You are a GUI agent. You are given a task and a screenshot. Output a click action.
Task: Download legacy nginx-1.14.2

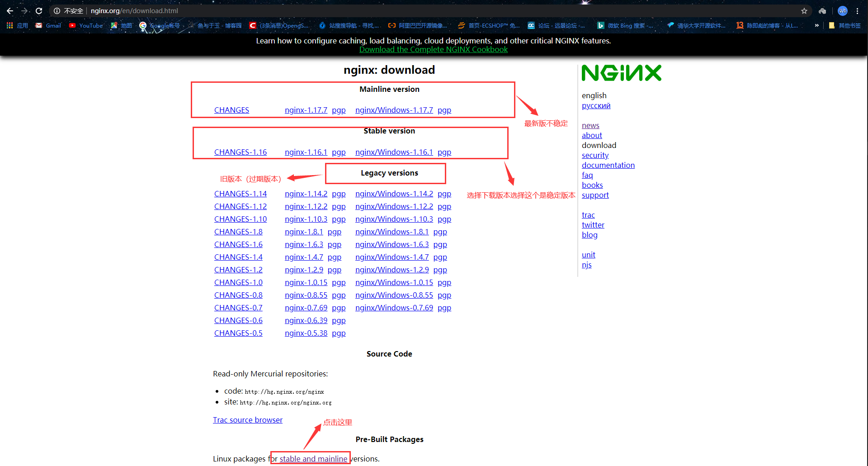[306, 194]
